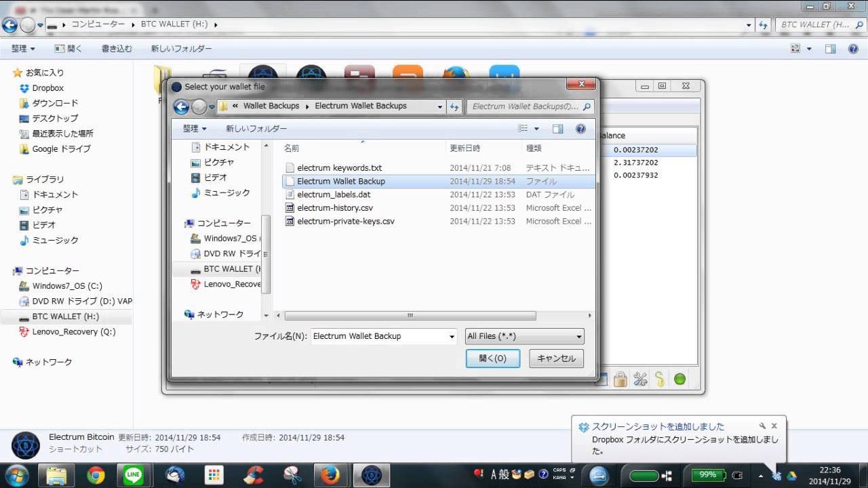Select Google ドライブ in Explorer favorites
The width and height of the screenshot is (868, 488).
tap(61, 149)
